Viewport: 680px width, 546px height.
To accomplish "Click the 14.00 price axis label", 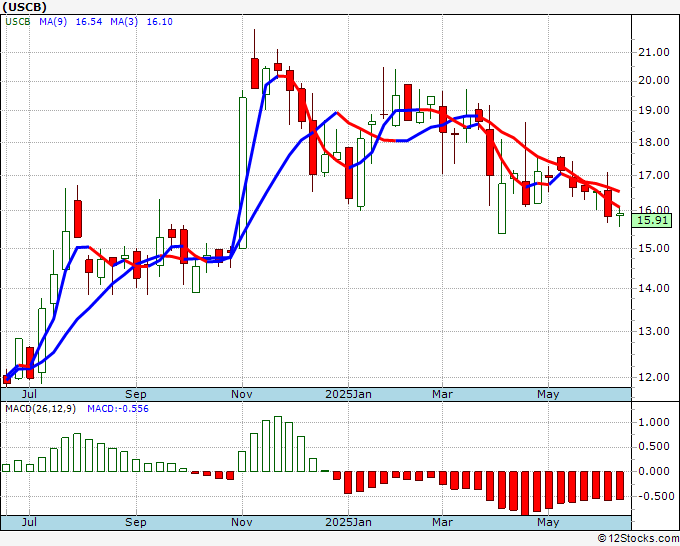I will (x=654, y=288).
